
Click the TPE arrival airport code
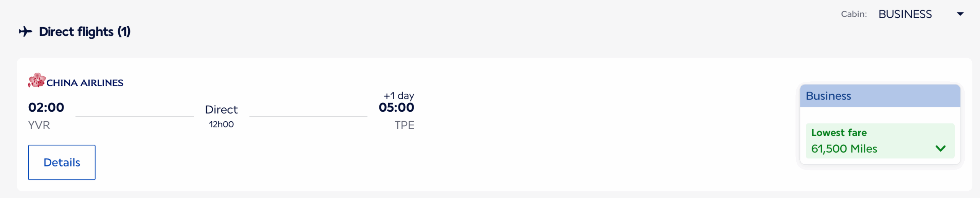[404, 125]
